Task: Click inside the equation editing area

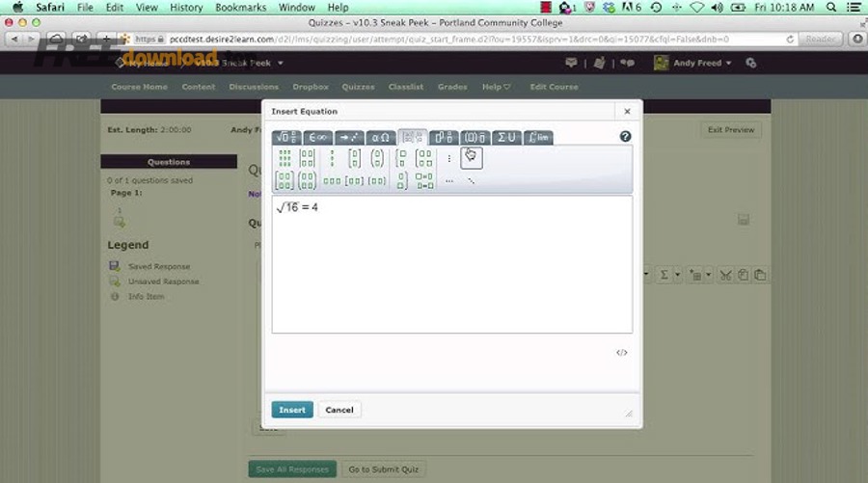Action: [x=452, y=264]
